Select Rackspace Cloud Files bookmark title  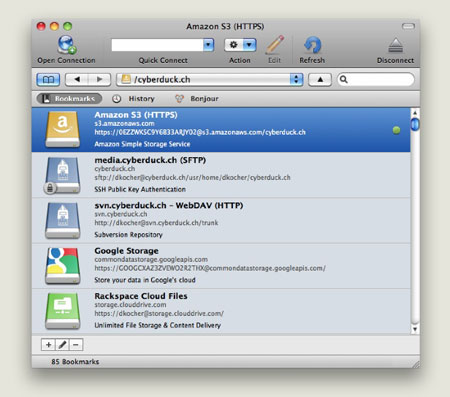[x=141, y=296]
